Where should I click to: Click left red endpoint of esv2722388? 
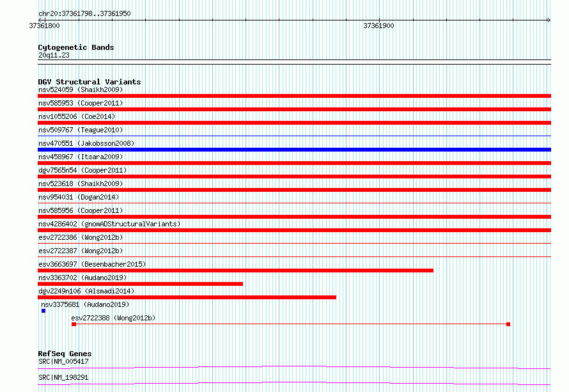[x=74, y=324]
